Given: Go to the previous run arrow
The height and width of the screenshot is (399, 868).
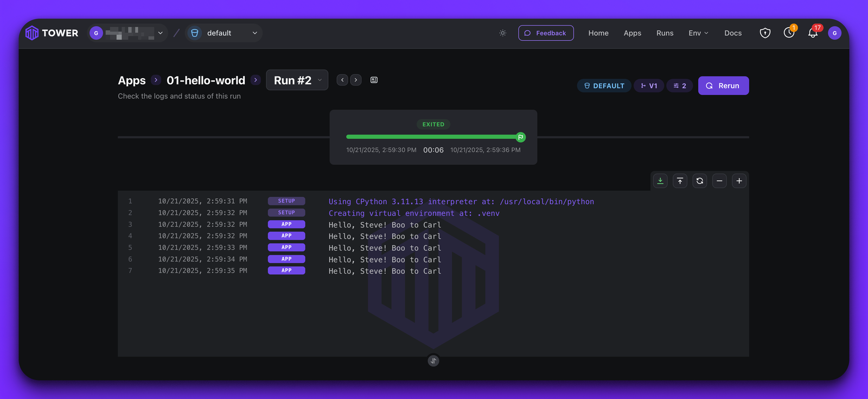Looking at the screenshot, I should point(342,80).
